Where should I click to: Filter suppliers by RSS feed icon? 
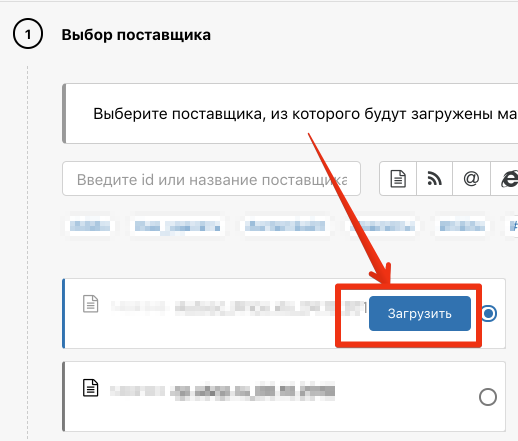[434, 179]
